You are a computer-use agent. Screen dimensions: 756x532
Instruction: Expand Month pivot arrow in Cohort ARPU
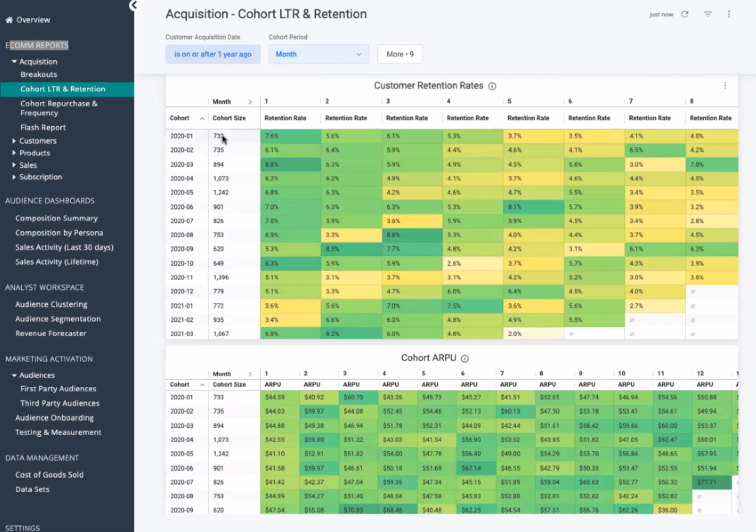[x=250, y=374]
